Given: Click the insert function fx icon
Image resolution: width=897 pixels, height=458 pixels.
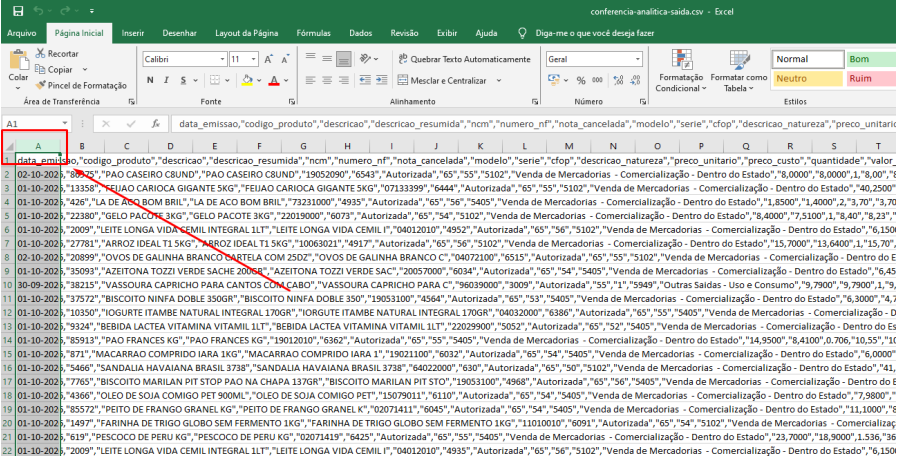Looking at the screenshot, I should 155,124.
